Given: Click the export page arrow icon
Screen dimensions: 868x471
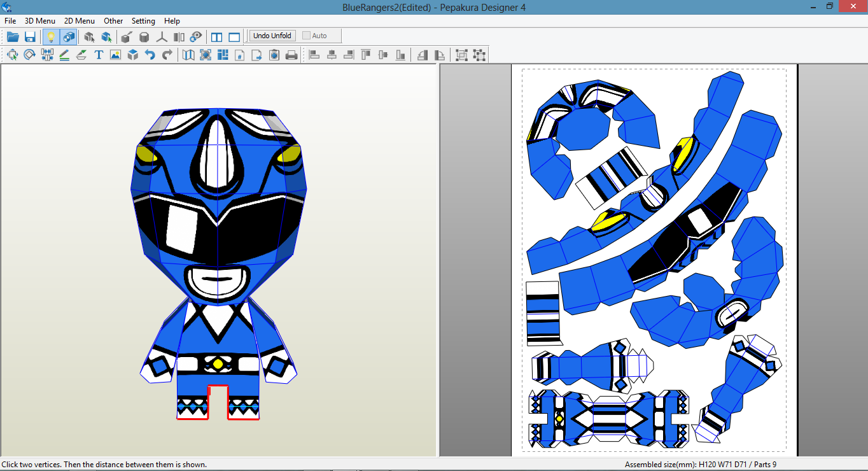Looking at the screenshot, I should 257,55.
